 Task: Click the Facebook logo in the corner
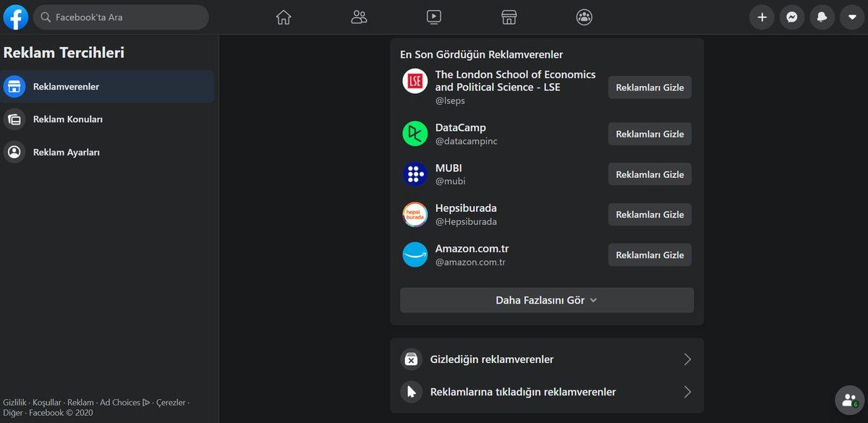(x=15, y=17)
